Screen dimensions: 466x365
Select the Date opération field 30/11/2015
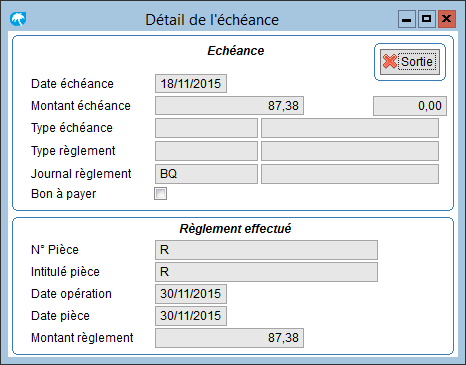point(191,294)
